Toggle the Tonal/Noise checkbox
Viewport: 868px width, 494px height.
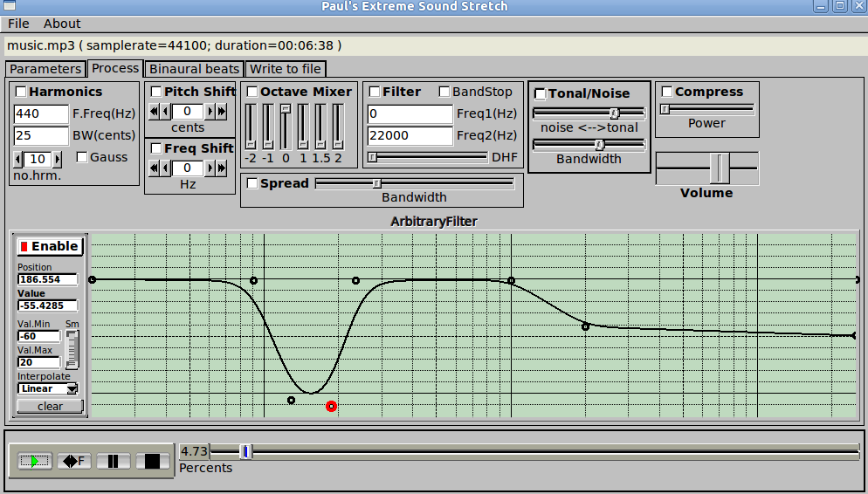point(541,93)
